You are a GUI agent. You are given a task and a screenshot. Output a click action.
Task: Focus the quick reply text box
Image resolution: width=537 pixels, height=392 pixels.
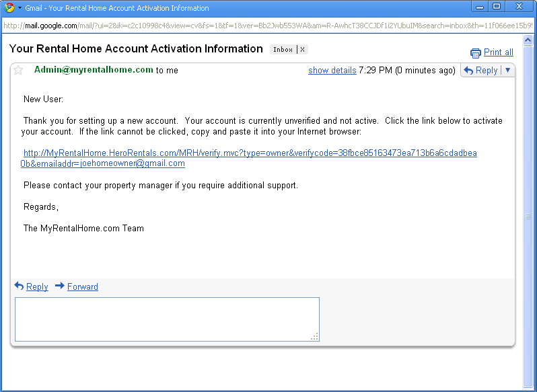[167, 319]
